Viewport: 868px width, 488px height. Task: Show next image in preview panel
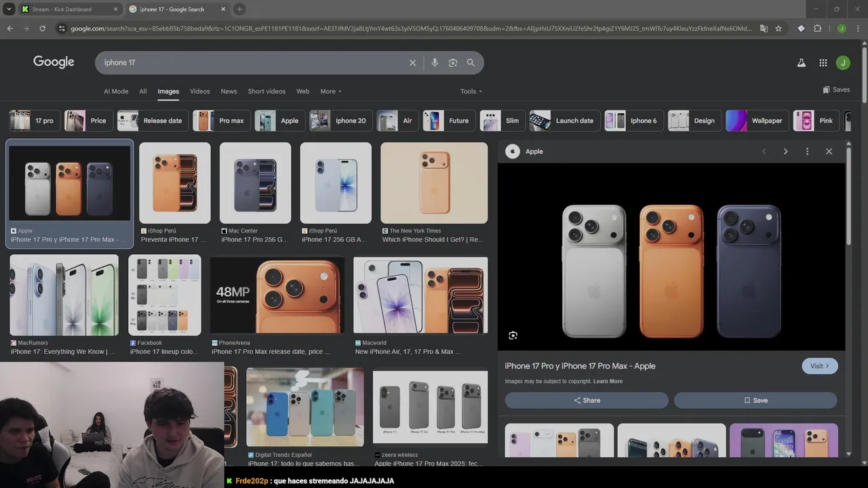point(785,151)
